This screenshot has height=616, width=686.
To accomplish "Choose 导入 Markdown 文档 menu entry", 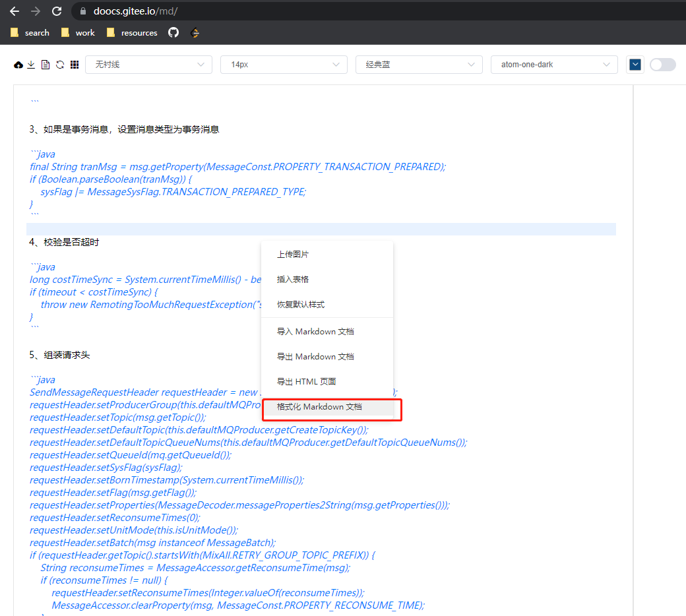I will coord(327,332).
